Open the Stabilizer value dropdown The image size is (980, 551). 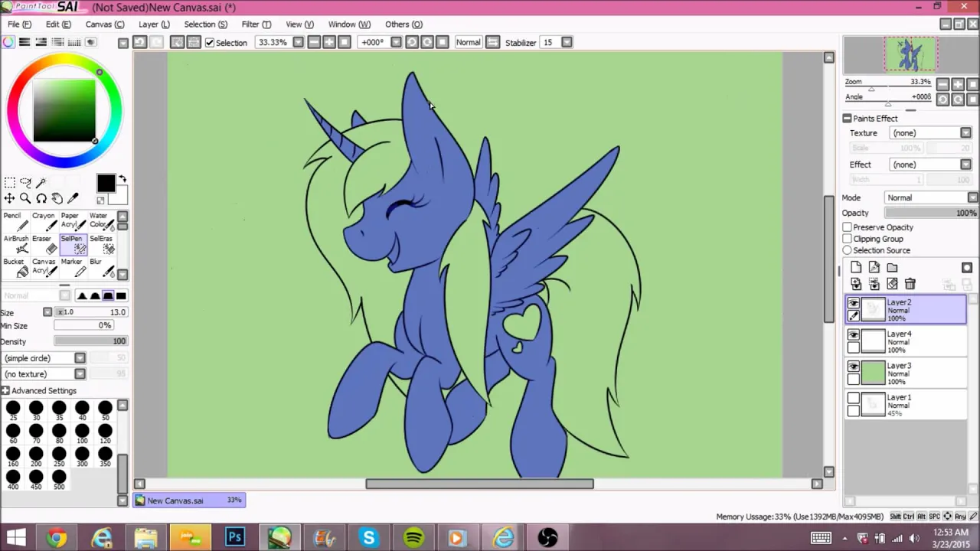[567, 42]
